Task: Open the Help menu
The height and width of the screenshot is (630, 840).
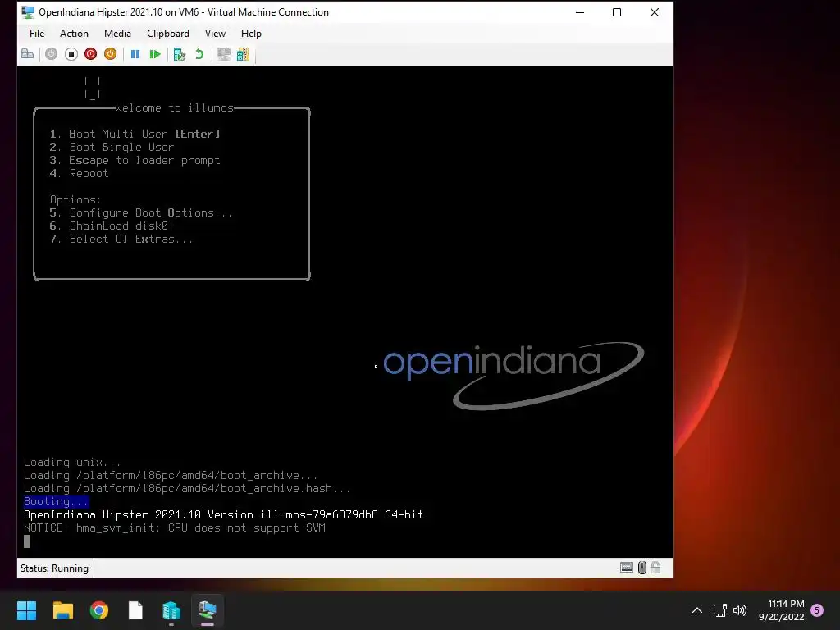Action: click(251, 33)
